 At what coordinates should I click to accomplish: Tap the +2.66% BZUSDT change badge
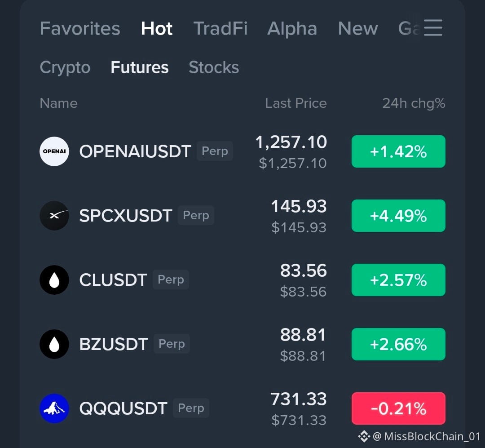[x=398, y=344]
